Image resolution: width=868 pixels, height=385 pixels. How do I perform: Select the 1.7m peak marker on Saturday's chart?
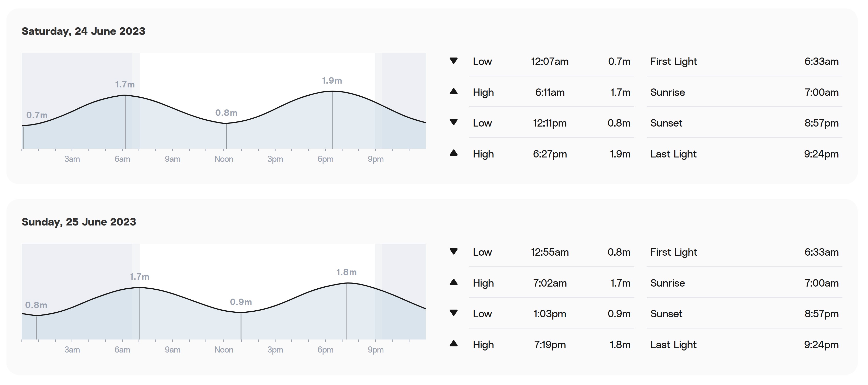[125, 84]
